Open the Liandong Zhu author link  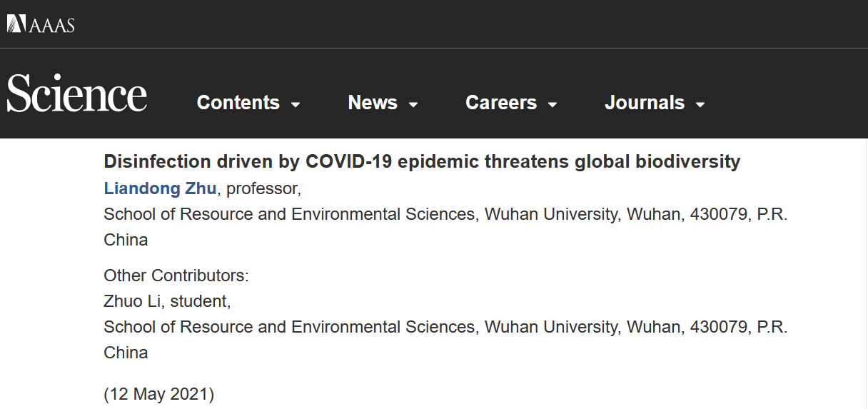161,188
